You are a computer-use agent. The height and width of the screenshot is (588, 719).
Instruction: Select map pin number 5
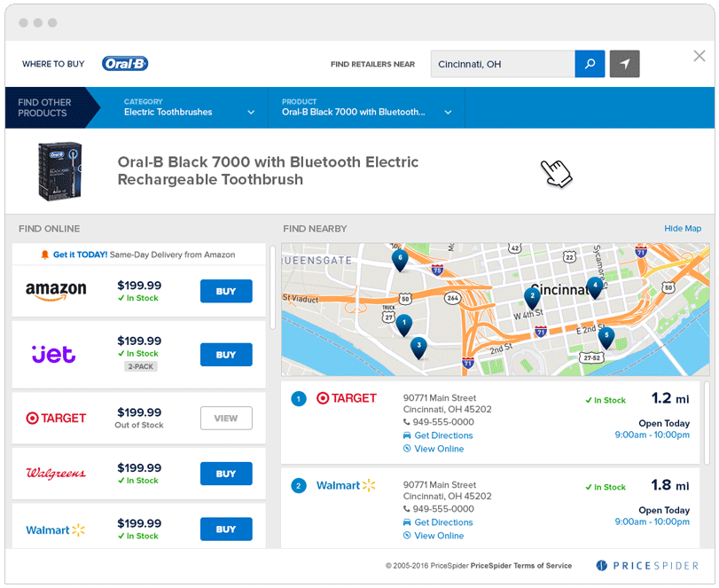coord(606,338)
